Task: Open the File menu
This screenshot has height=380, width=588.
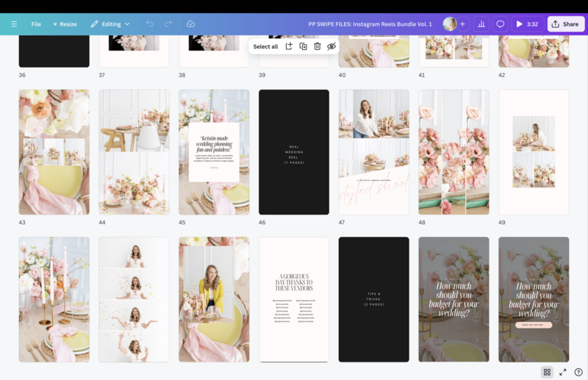Action: pos(36,24)
